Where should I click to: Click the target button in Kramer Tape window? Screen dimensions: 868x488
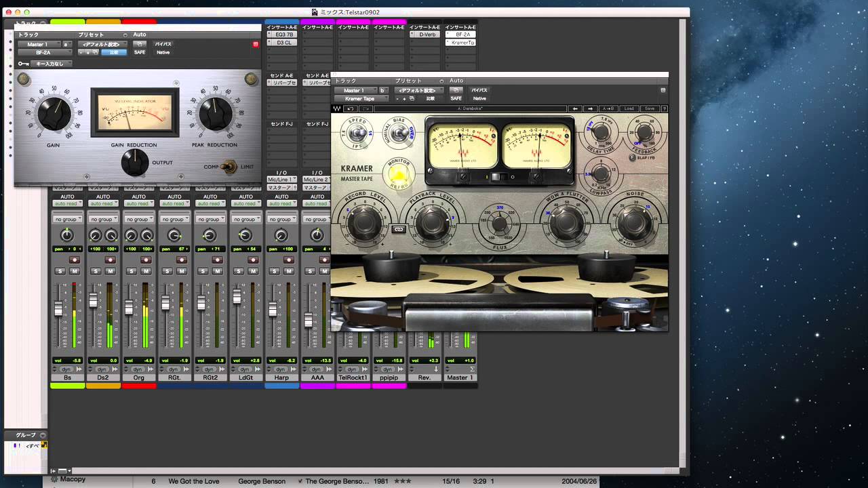[x=663, y=90]
